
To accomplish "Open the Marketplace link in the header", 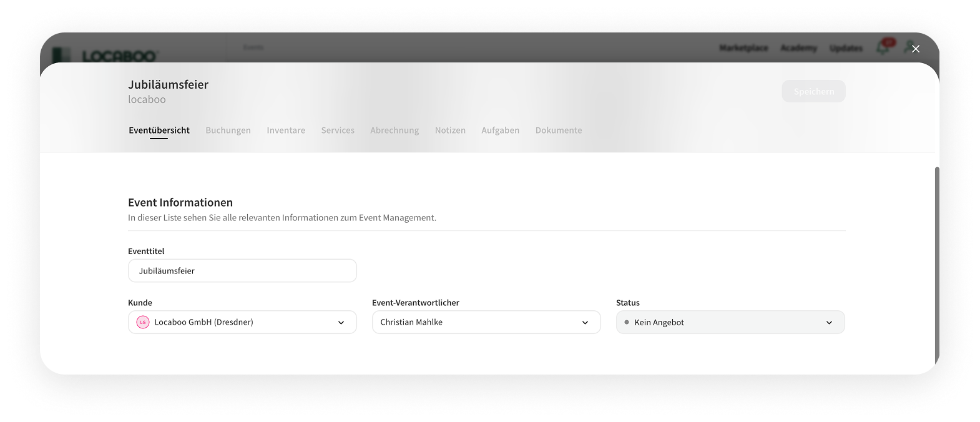I will coord(743,48).
